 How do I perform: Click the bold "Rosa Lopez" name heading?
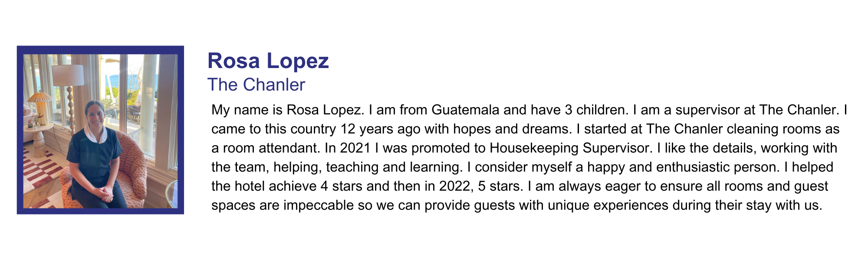pos(268,61)
